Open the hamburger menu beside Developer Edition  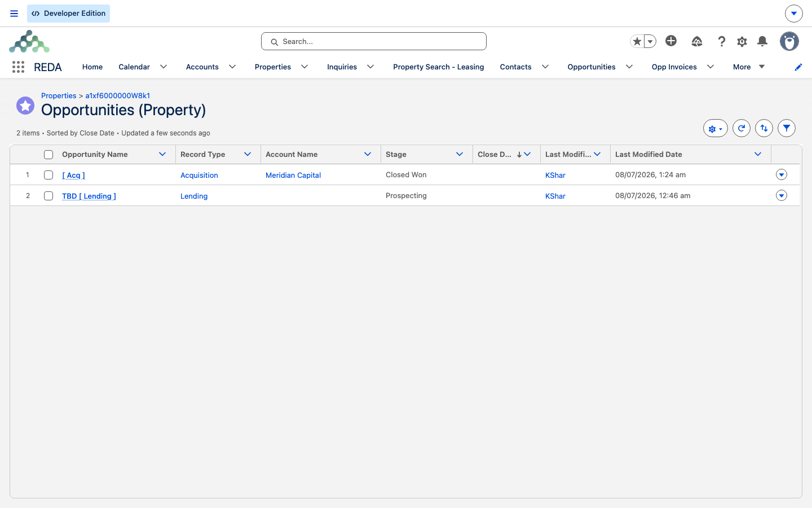(x=14, y=14)
